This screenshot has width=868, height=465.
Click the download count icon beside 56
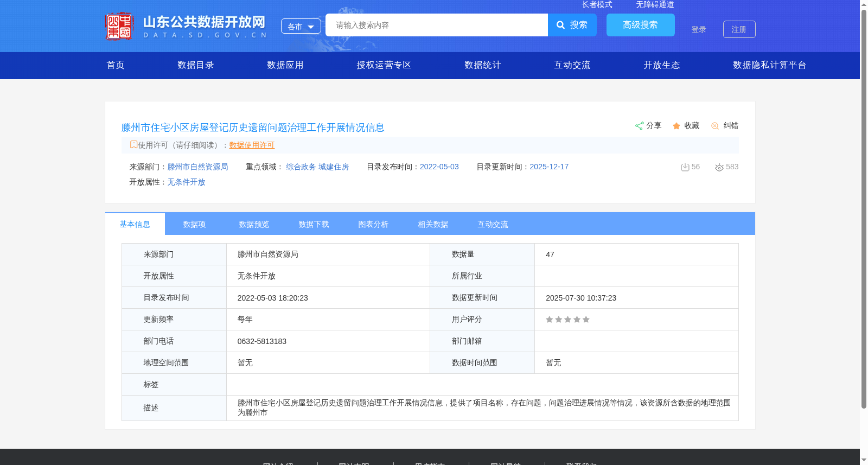click(685, 167)
